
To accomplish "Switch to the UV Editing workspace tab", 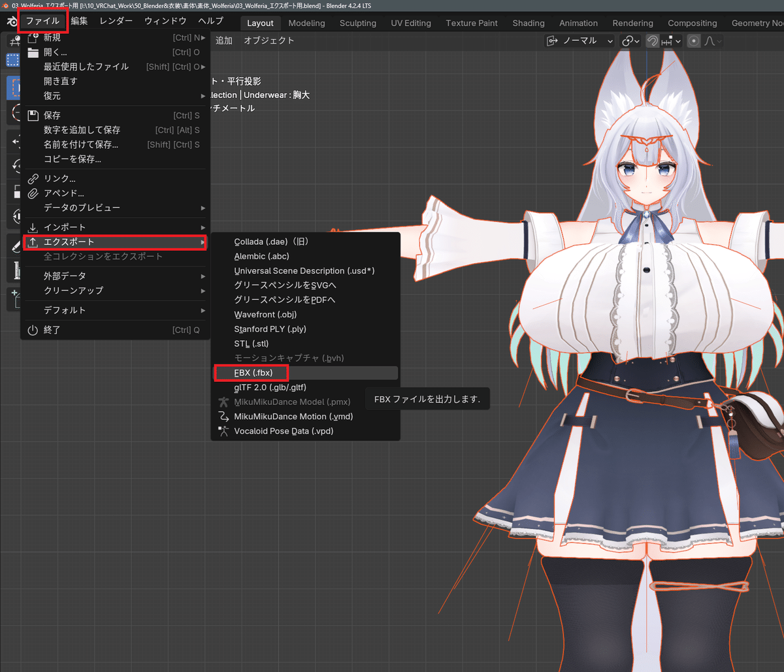I will (411, 23).
